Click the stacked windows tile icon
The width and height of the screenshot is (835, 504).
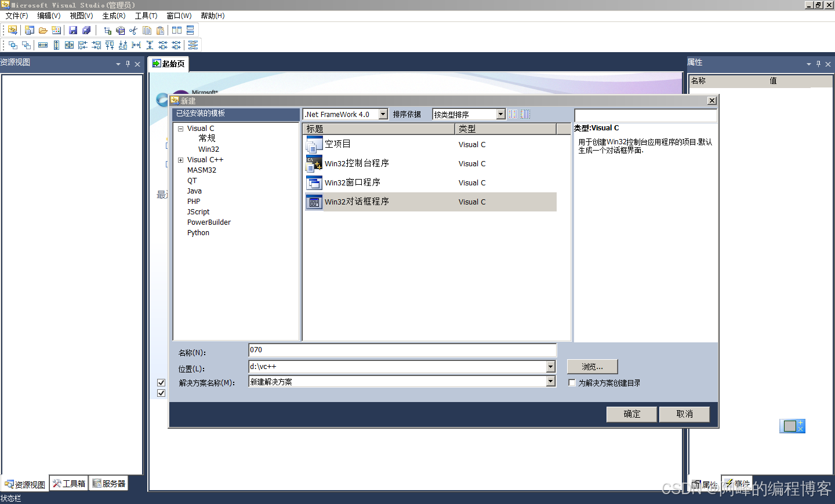point(190,30)
